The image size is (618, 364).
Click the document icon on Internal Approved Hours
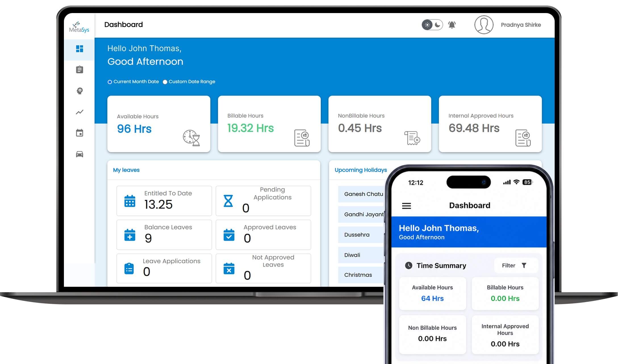523,138
